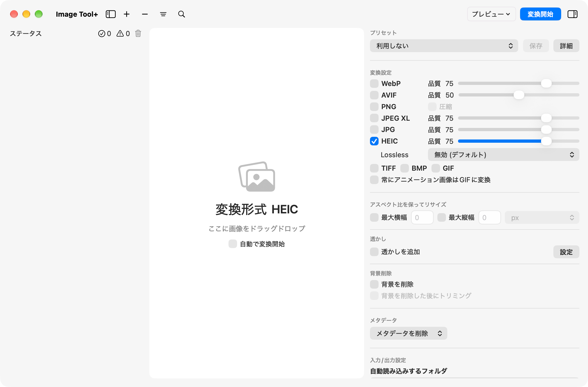Enable PNG conversion checkbox
This screenshot has width=588, height=387.
click(x=374, y=107)
